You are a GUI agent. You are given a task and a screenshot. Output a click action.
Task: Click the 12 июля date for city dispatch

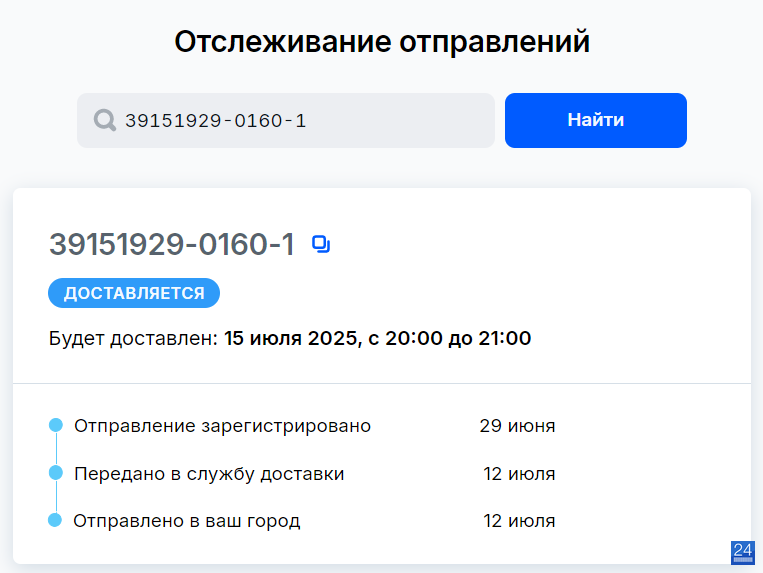[519, 521]
